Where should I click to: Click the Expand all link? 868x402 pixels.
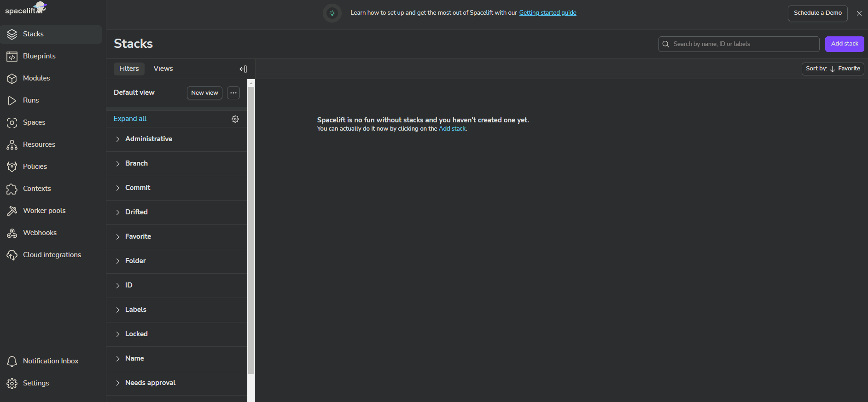point(130,119)
